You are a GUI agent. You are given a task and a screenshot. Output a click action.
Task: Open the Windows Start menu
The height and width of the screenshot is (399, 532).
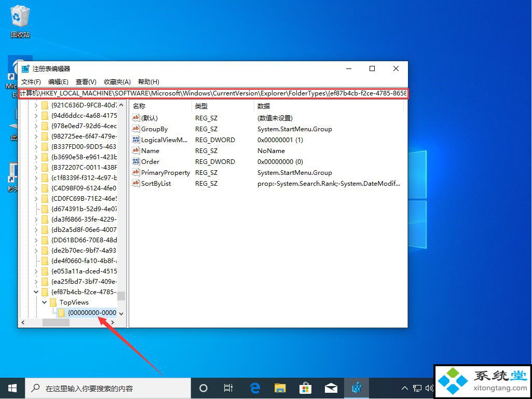tap(12, 388)
